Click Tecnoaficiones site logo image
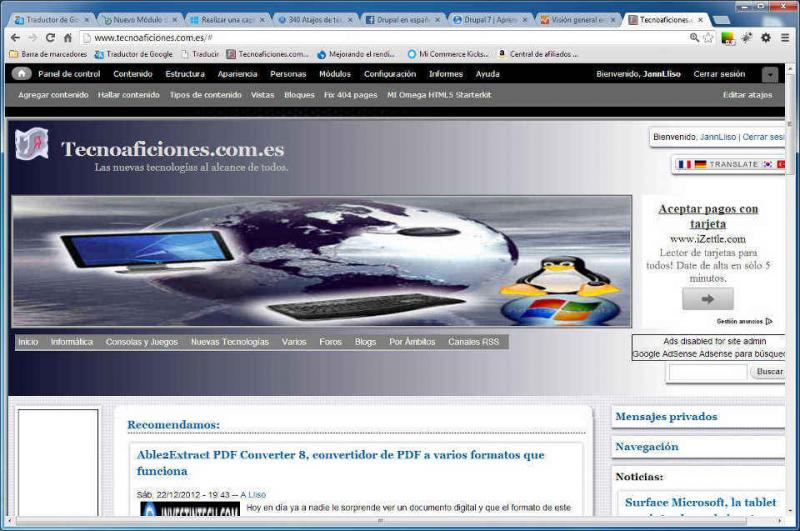 (x=32, y=144)
